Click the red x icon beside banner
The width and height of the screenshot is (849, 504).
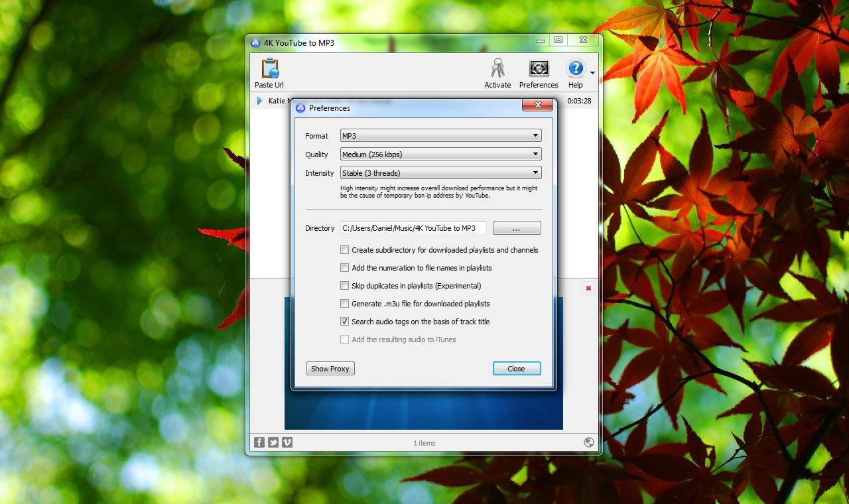[x=588, y=288]
